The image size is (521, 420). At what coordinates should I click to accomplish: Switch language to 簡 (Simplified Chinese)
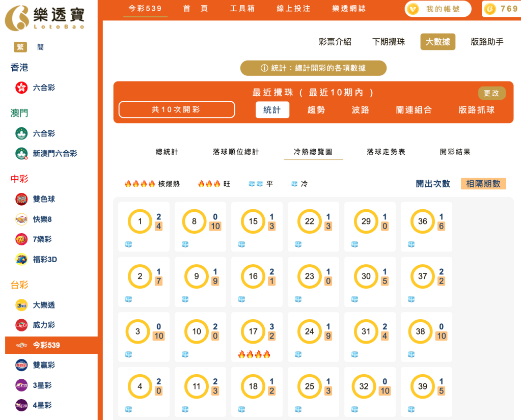click(x=40, y=46)
